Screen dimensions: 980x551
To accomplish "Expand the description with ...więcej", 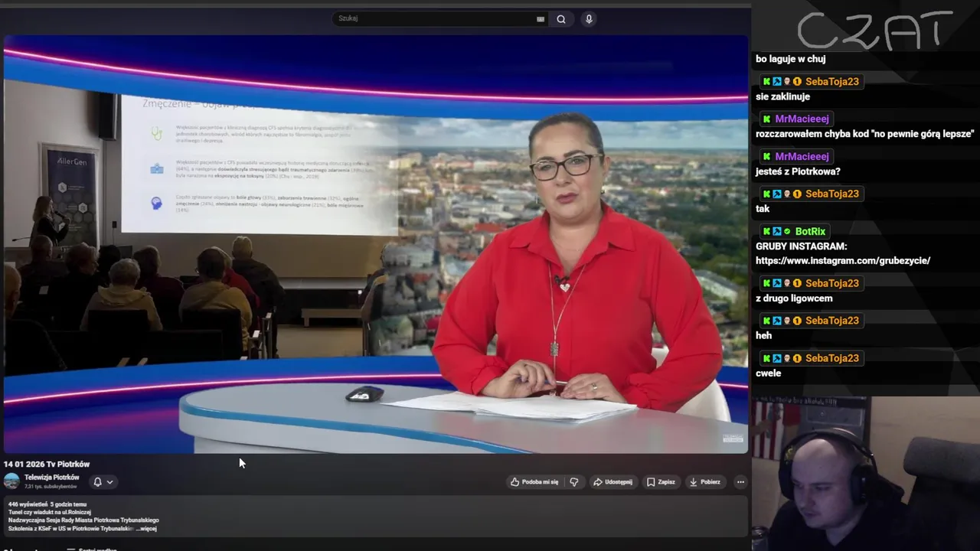I will tap(145, 529).
